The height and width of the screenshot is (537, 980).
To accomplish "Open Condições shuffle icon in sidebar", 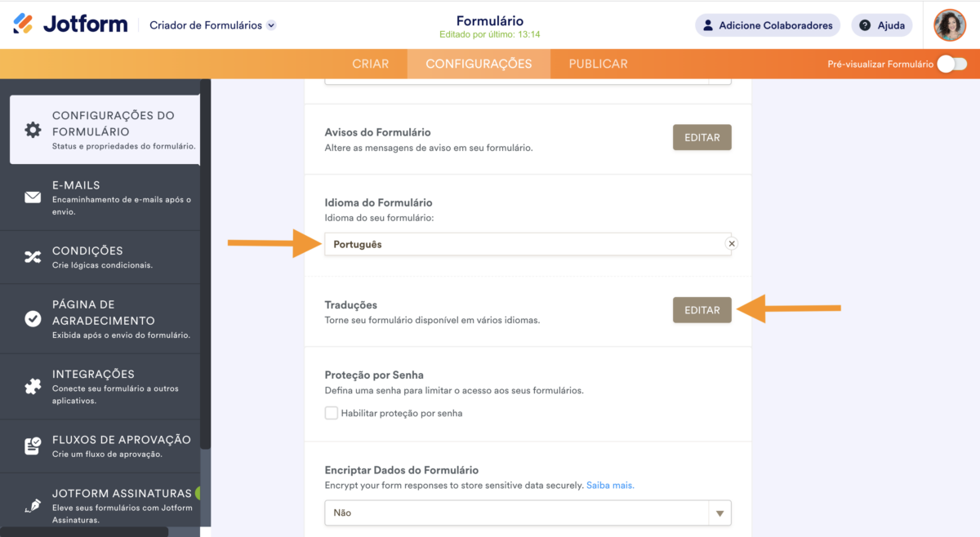I will coord(33,257).
